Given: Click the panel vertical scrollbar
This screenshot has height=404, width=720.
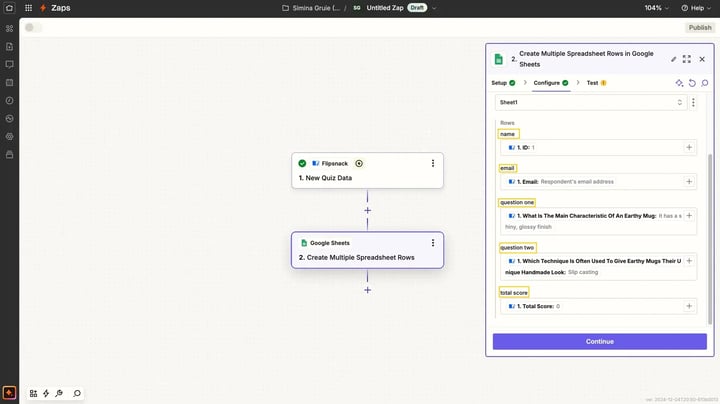Looking at the screenshot, I should pyautogui.click(x=710, y=239).
